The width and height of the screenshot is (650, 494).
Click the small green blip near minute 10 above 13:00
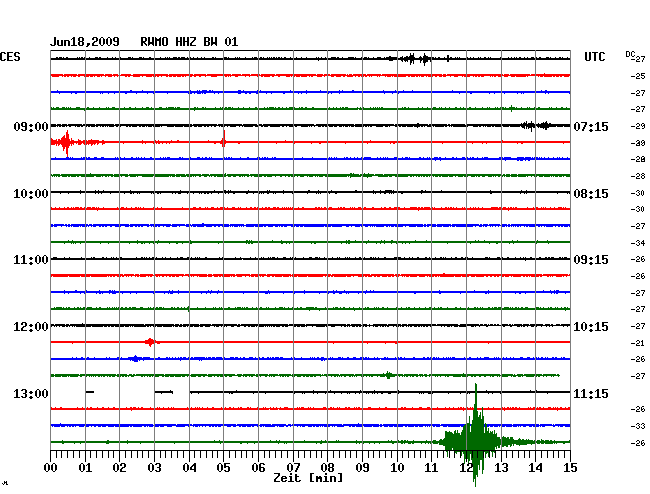(388, 375)
